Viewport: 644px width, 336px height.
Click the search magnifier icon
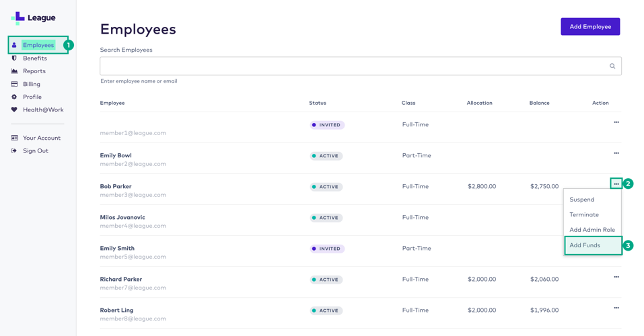(x=612, y=66)
